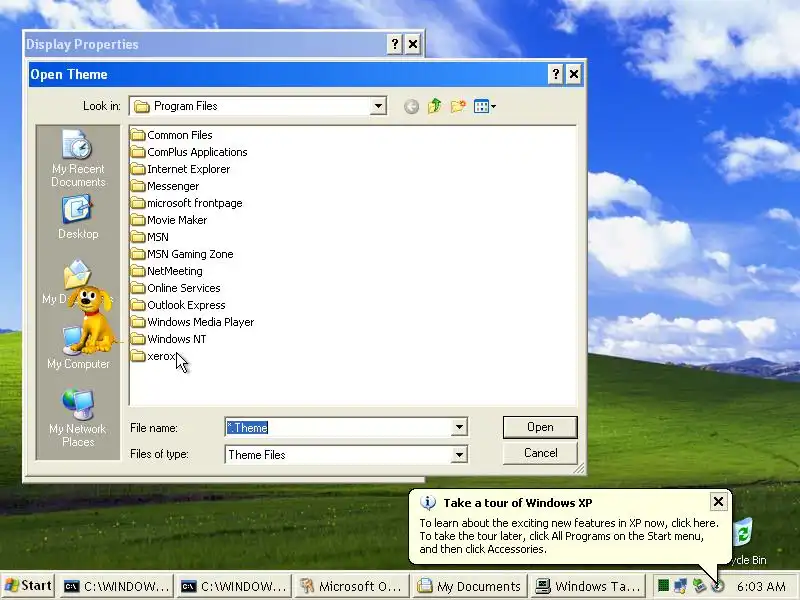
Task: Expand the Look in dropdown
Action: [378, 106]
